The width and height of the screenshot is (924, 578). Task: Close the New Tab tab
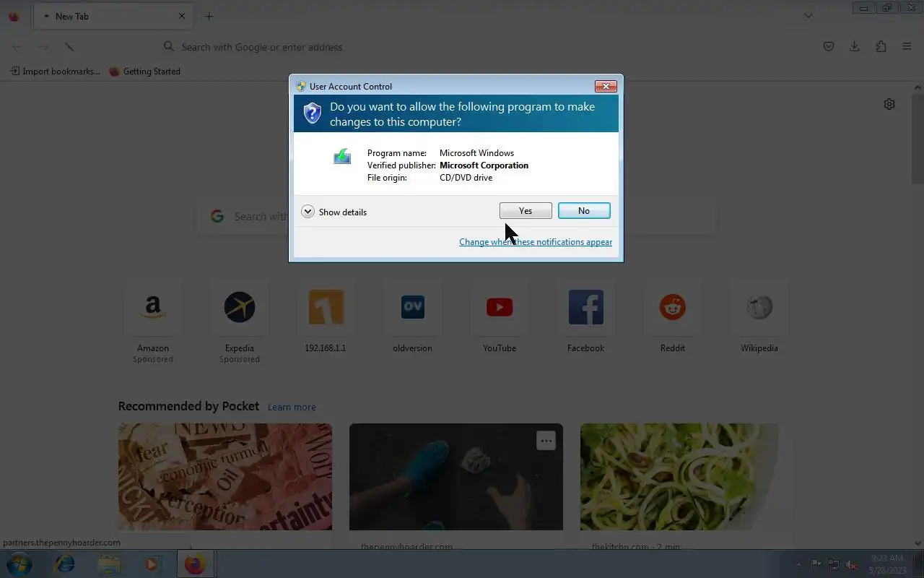click(x=182, y=16)
